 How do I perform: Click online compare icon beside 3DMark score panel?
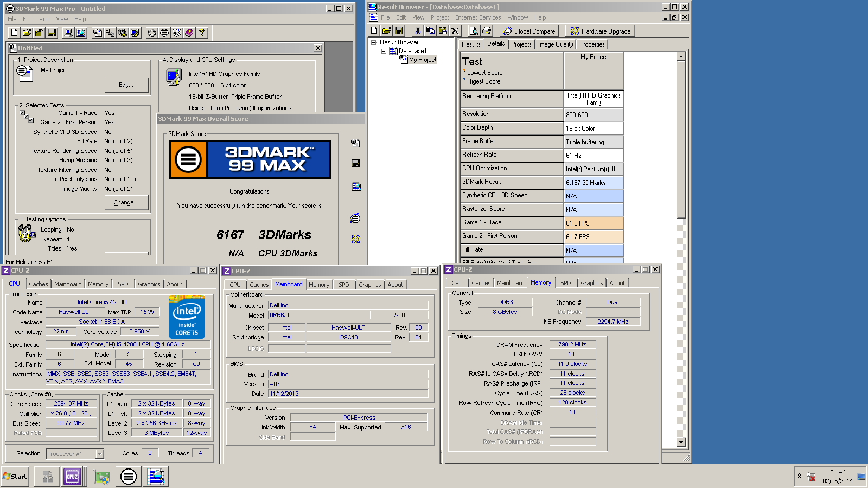tap(355, 219)
